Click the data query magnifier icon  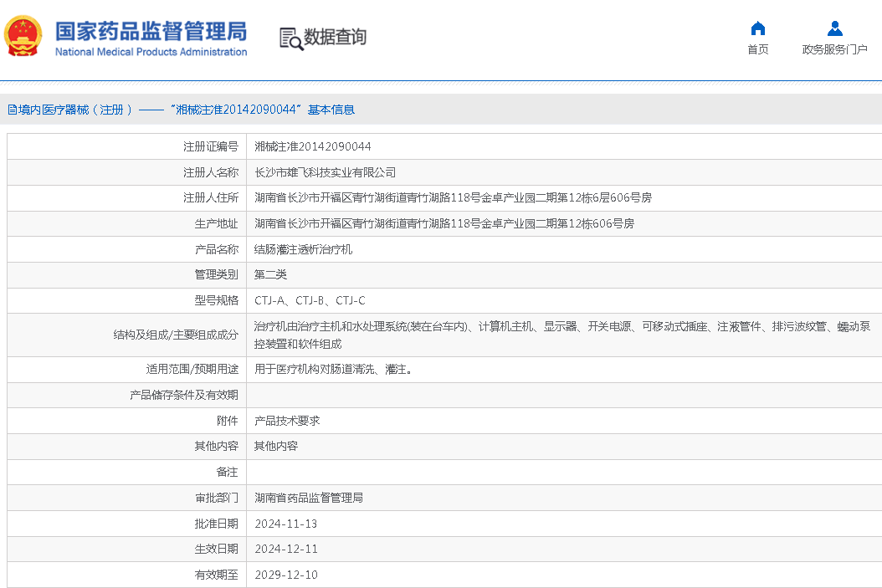pyautogui.click(x=290, y=38)
